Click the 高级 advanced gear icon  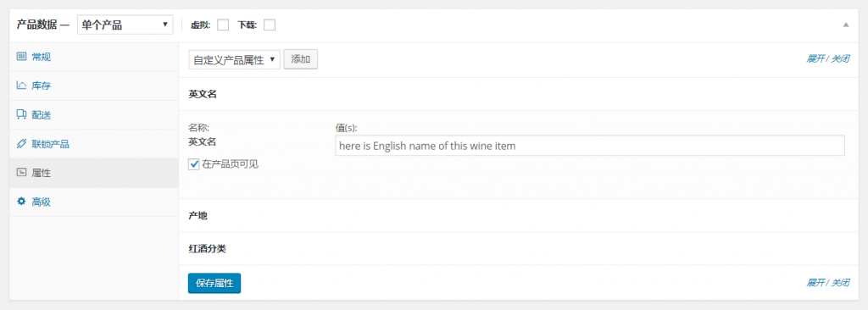pyautogui.click(x=21, y=202)
